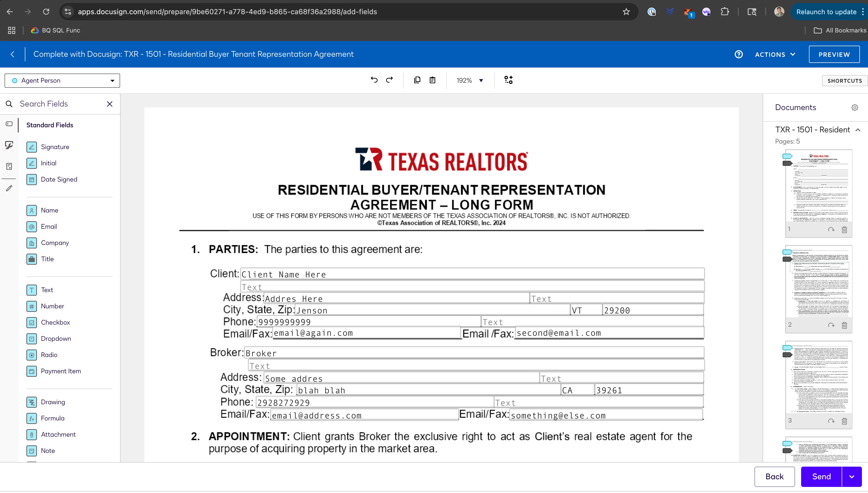Viewport: 868px width, 493px height.
Task: Select the Company field
Action: coord(48,243)
